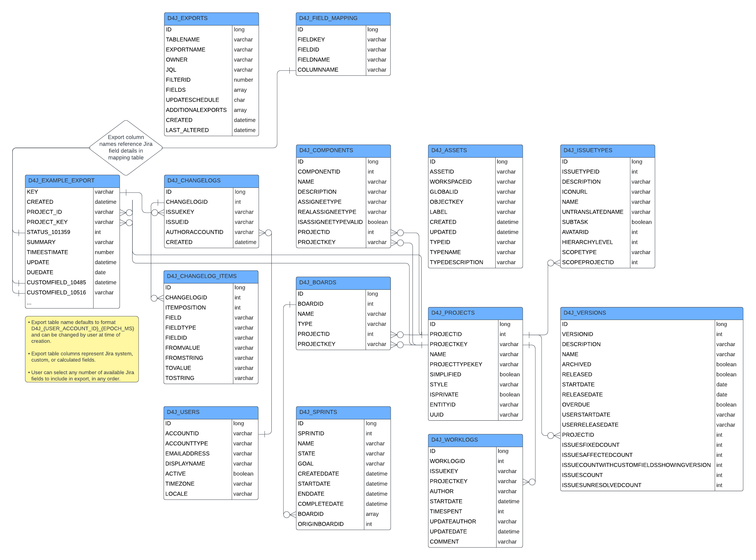Select TOSTRING in D4J_CHANGELOG_ITEMS
This screenshot has width=756, height=560.
click(211, 378)
